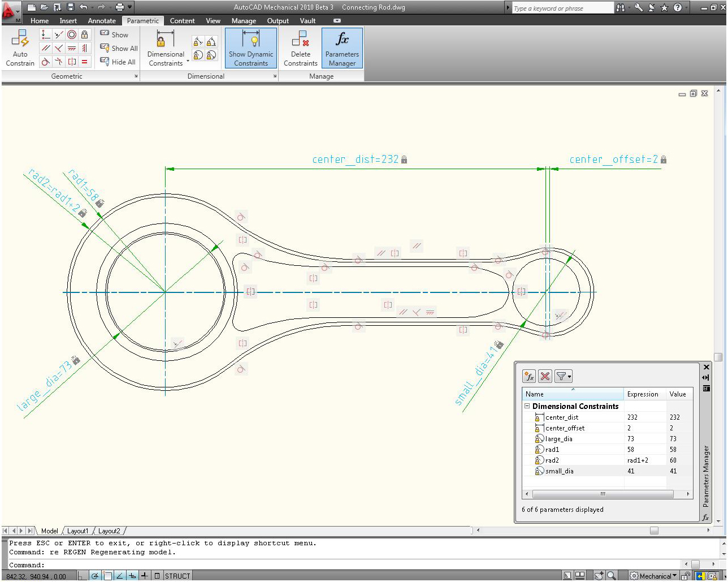The width and height of the screenshot is (728, 582).
Task: Apply the Fix (lock) geometric constraint
Action: (84, 35)
